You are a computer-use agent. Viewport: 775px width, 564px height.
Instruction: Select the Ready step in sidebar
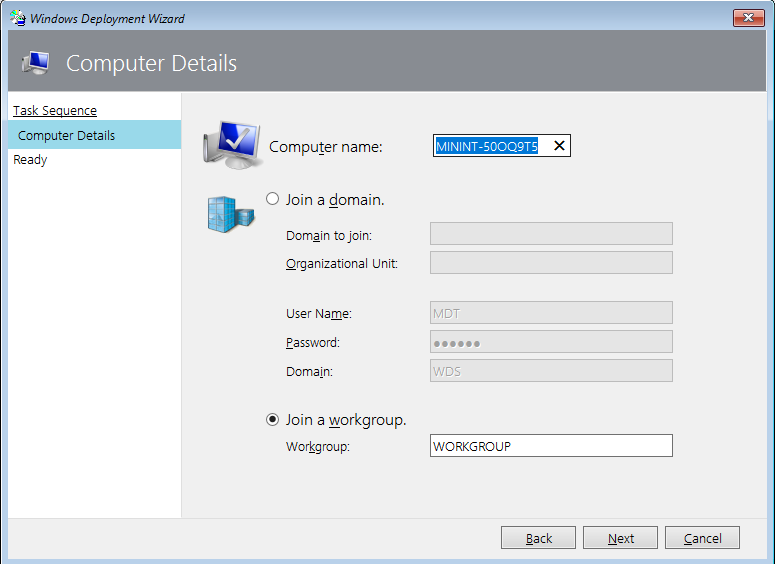coord(30,160)
